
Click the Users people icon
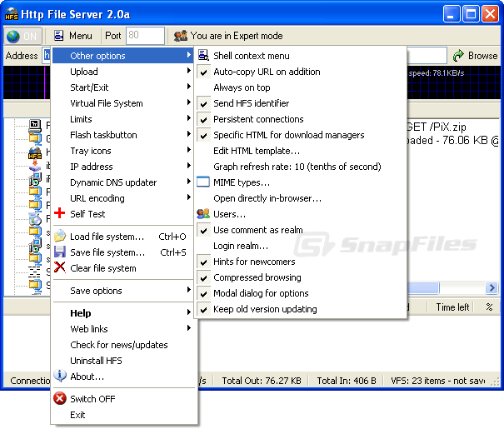point(203,214)
